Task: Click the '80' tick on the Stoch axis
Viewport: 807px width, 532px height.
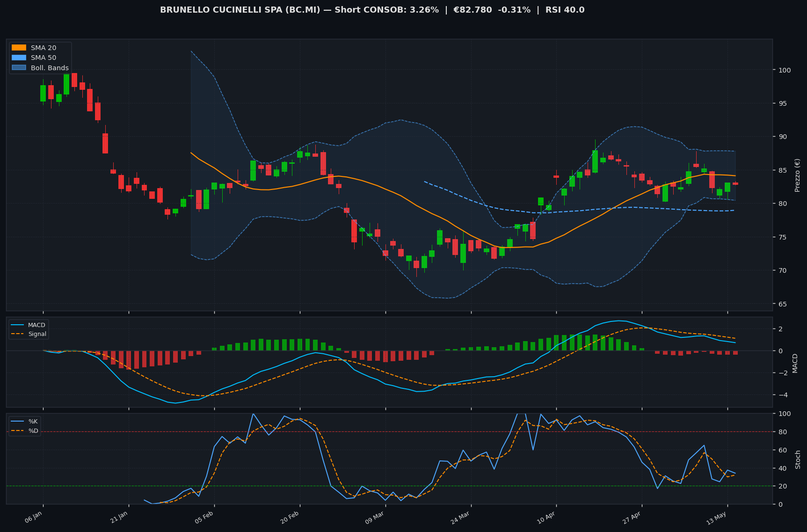Action: [782, 432]
